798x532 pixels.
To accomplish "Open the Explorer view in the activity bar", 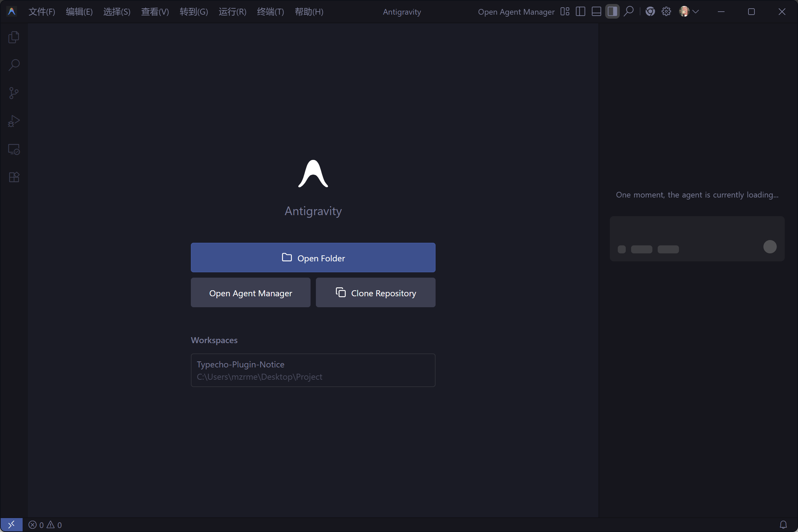I will [14, 37].
